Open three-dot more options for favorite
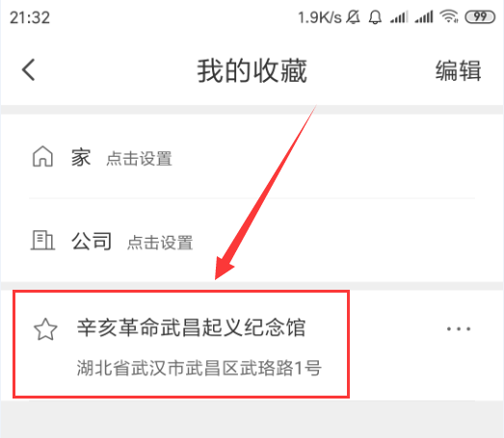 (459, 329)
